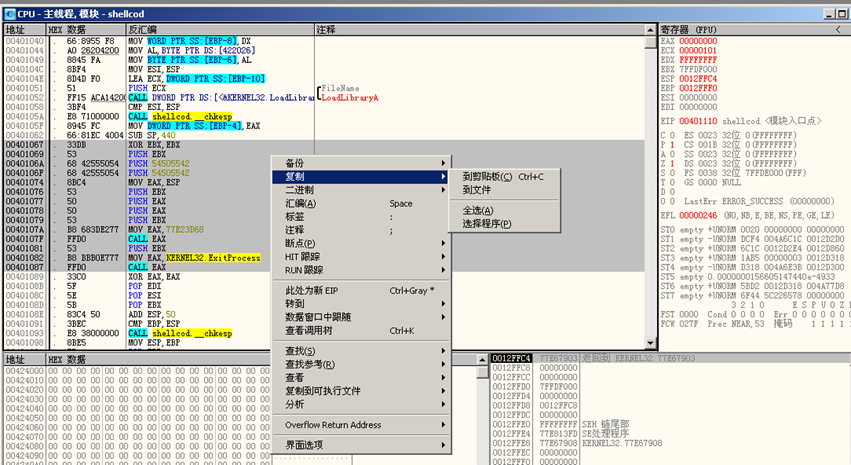Select XOR EBX,EBX line at 00401067
The height and width of the screenshot is (465, 851).
325,145
